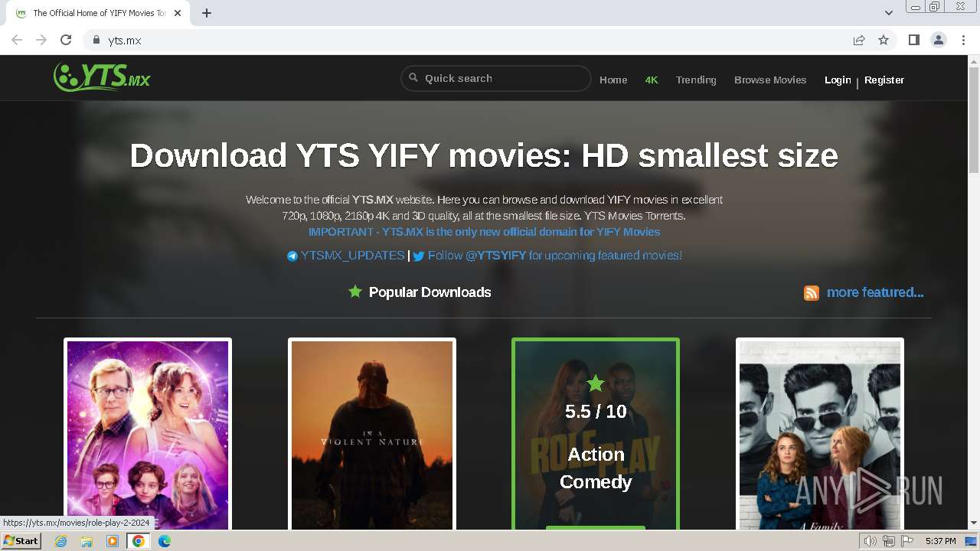Open the more featured link
The width and height of the screenshot is (980, 551).
(875, 292)
